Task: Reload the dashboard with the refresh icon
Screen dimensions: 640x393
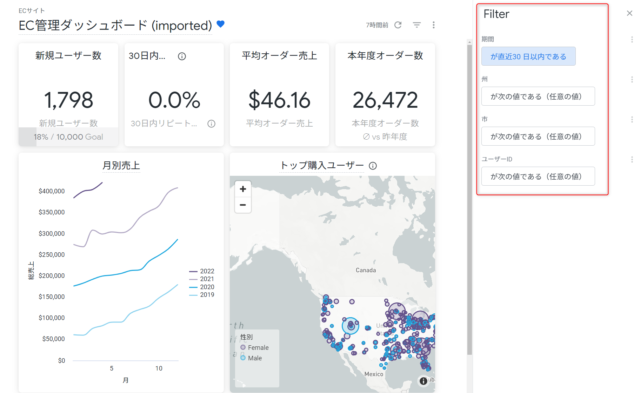Action: 398,25
